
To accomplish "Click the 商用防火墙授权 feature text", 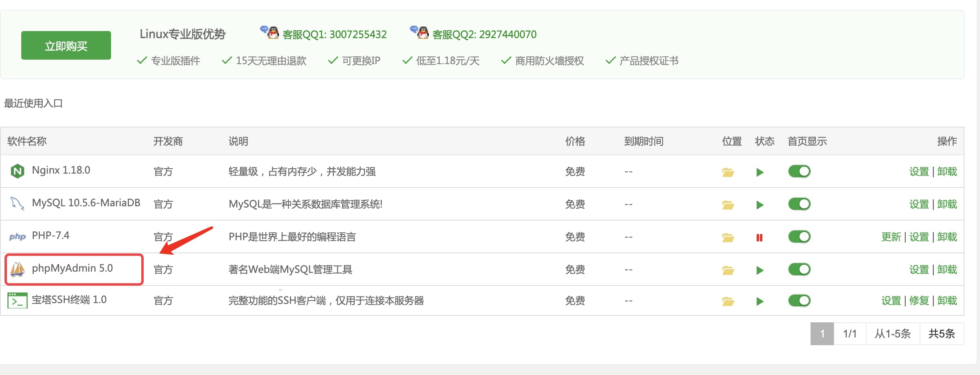I will [550, 61].
